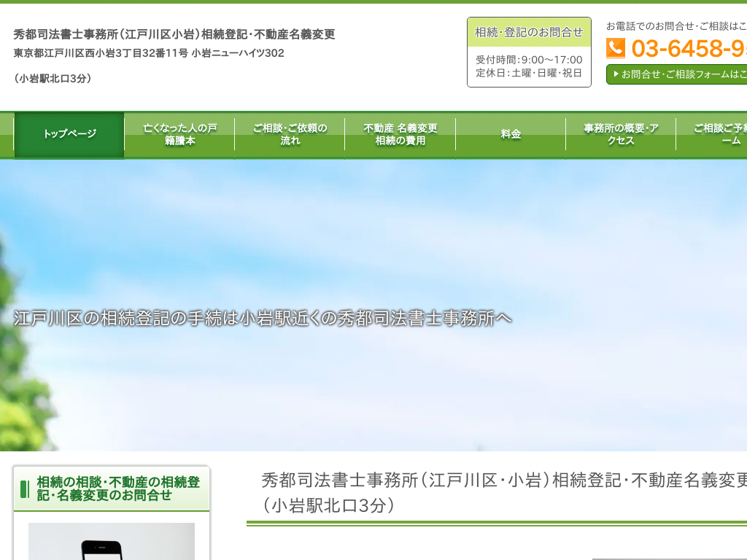747x560 pixels.
Task: Open the トップページ navigation tab
Action: point(69,134)
